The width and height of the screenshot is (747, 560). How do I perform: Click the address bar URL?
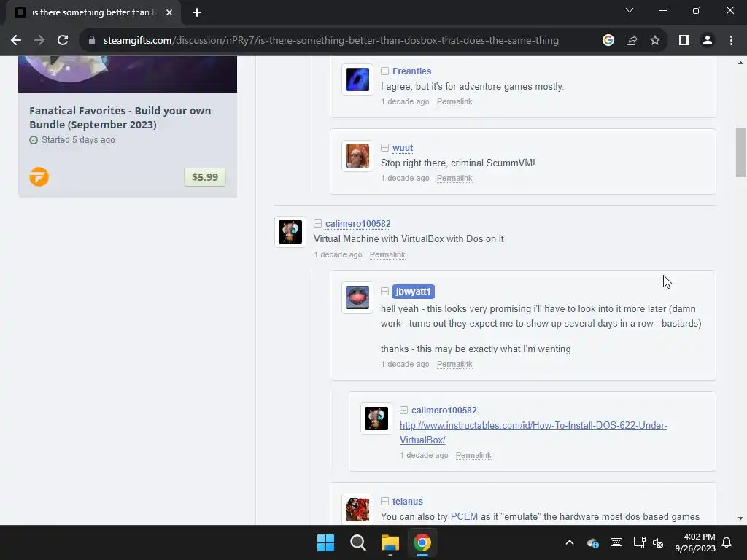330,41
